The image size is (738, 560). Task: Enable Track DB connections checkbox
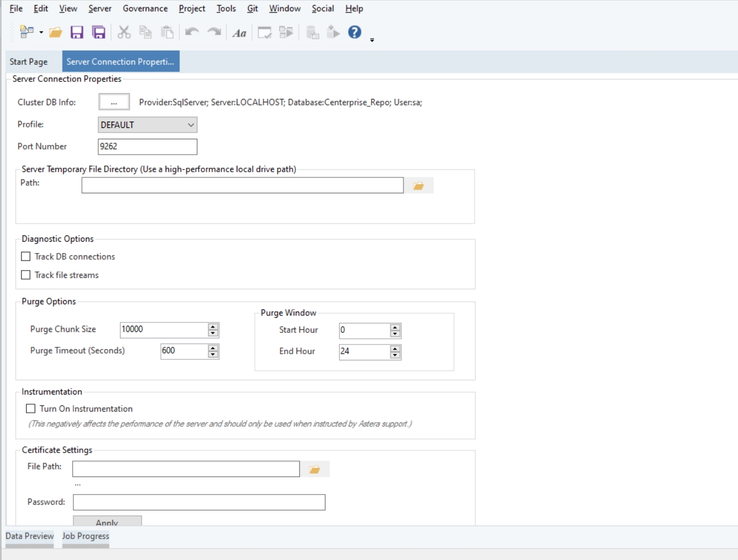point(26,256)
